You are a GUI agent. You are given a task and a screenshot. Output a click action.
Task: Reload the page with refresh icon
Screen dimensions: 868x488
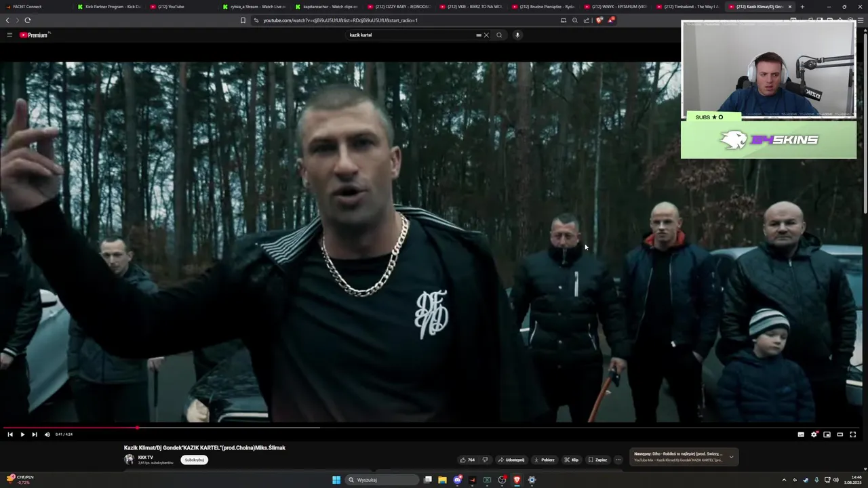pyautogui.click(x=27, y=20)
